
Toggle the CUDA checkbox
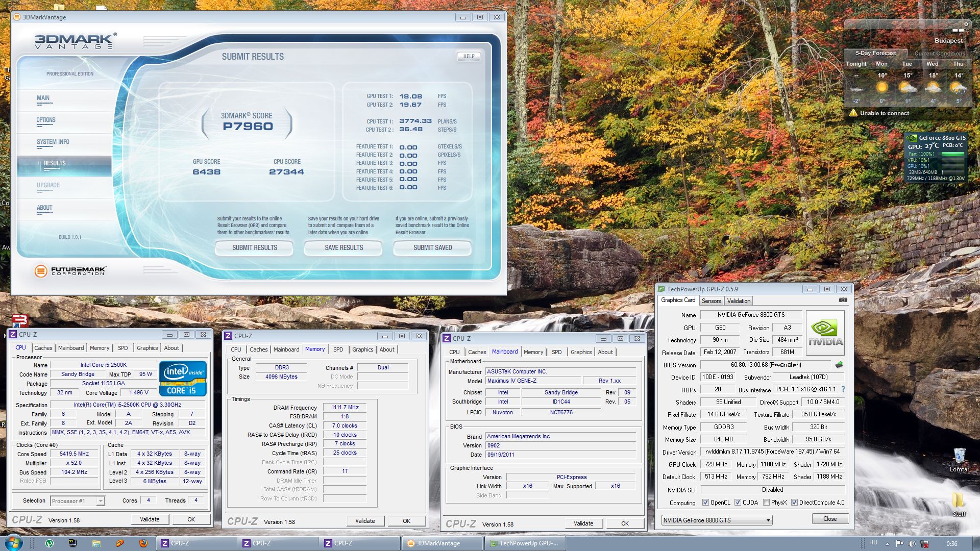[738, 503]
